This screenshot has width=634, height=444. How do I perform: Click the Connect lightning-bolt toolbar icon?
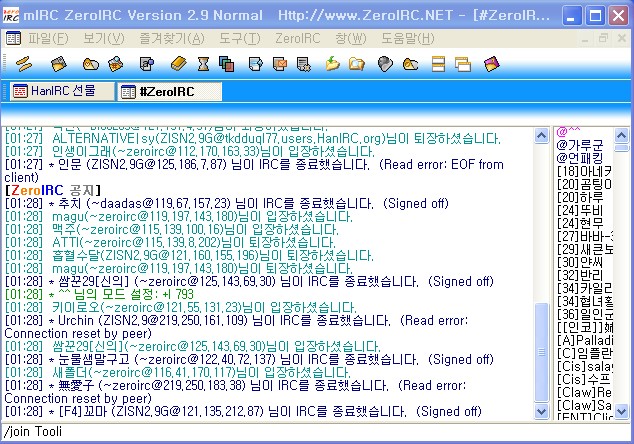coord(24,64)
